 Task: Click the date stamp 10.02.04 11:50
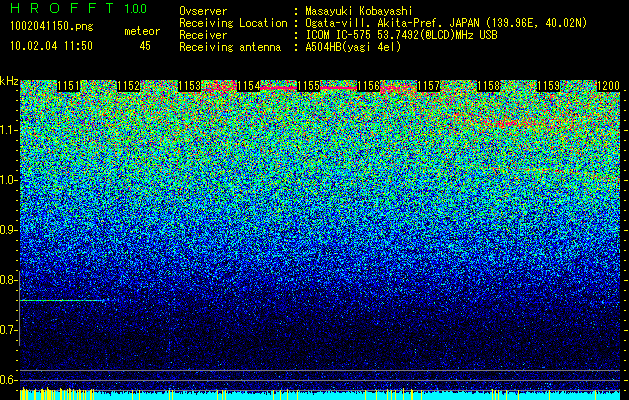tap(51, 46)
